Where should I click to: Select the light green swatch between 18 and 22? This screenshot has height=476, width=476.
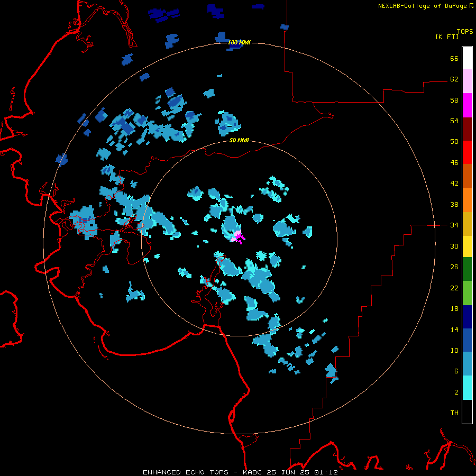click(x=467, y=293)
